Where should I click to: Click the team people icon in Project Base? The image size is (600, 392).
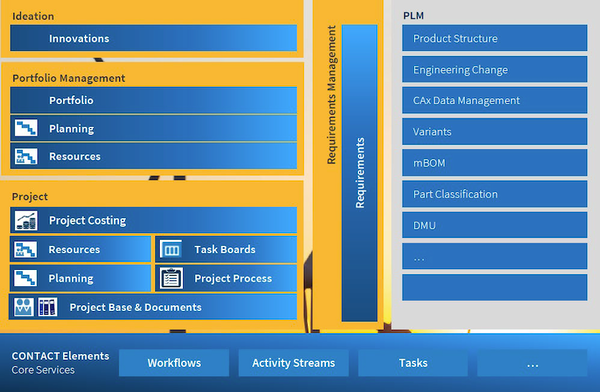click(23, 307)
